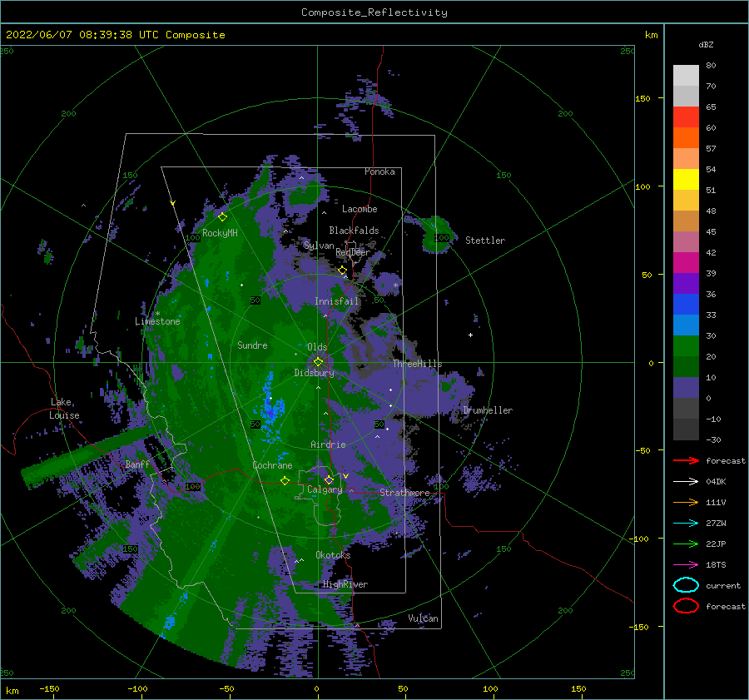Click the green 22JP arrow symbol
This screenshot has height=700, width=749.
686,544
